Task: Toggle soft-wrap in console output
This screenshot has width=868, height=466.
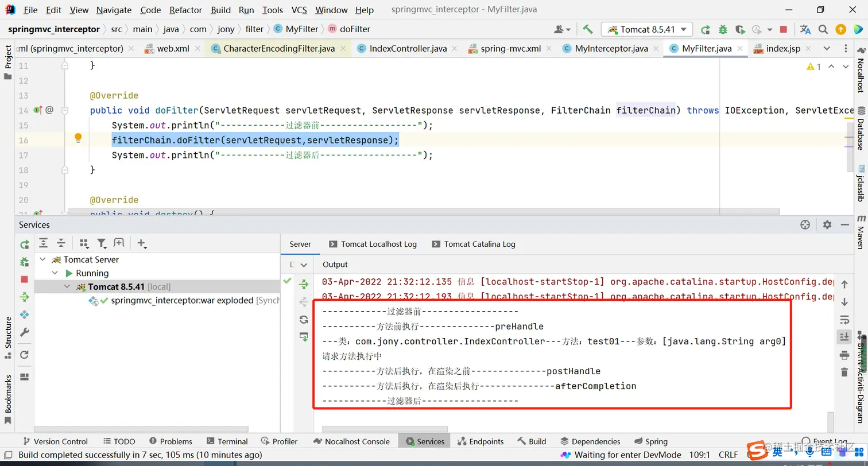Action: [x=844, y=320]
